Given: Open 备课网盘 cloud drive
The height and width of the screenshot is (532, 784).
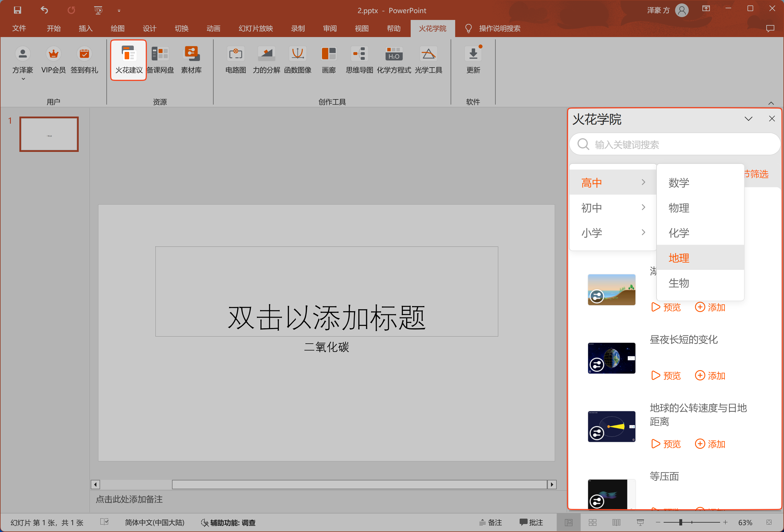Looking at the screenshot, I should tap(160, 60).
